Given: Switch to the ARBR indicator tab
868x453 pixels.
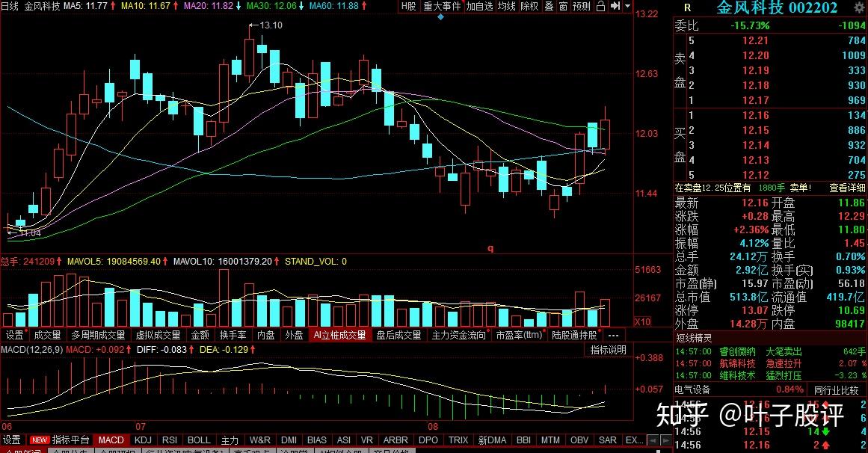Looking at the screenshot, I should 395,440.
